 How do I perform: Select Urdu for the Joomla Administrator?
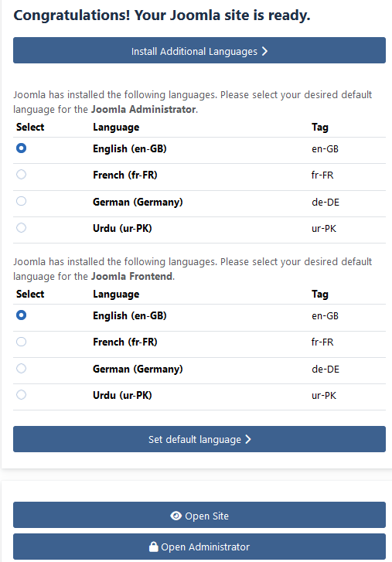(x=21, y=227)
